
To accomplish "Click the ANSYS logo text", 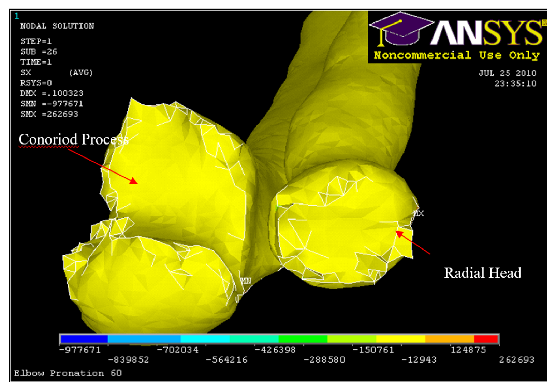I will tap(487, 33).
